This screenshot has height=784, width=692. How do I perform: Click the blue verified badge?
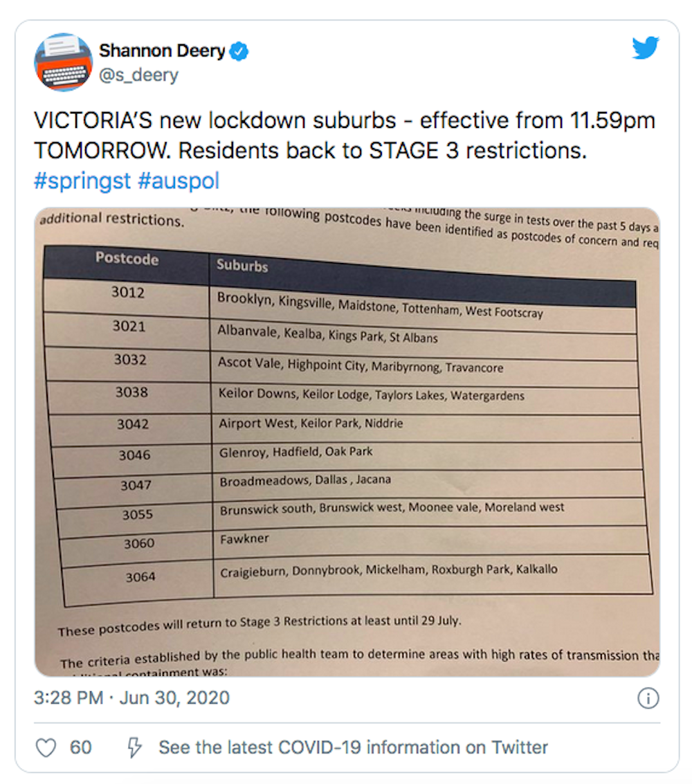[239, 51]
